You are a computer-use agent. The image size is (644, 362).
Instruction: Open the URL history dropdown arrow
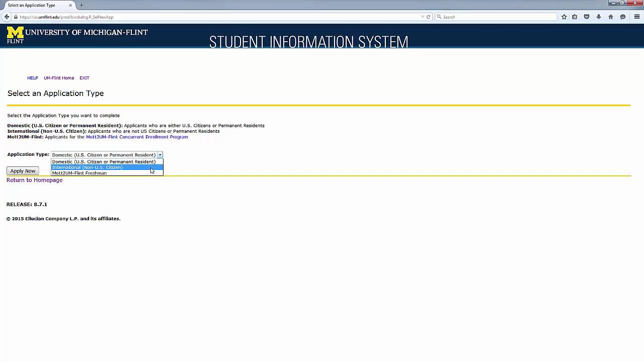(x=423, y=17)
